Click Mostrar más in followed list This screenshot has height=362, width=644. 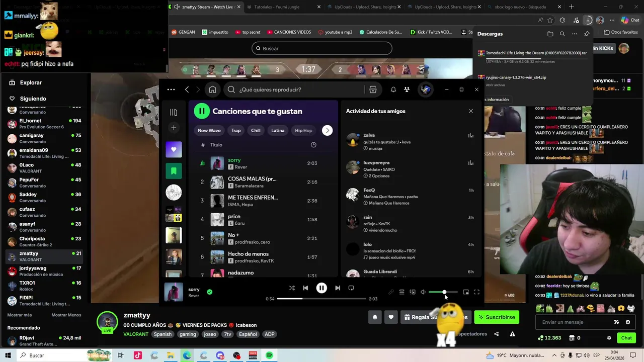click(x=20, y=315)
